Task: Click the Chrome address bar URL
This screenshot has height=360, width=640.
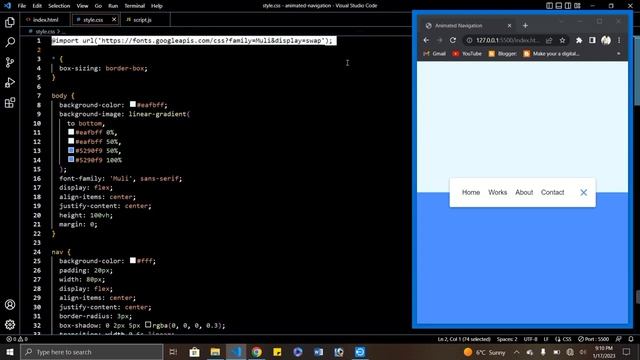Action: click(x=508, y=40)
